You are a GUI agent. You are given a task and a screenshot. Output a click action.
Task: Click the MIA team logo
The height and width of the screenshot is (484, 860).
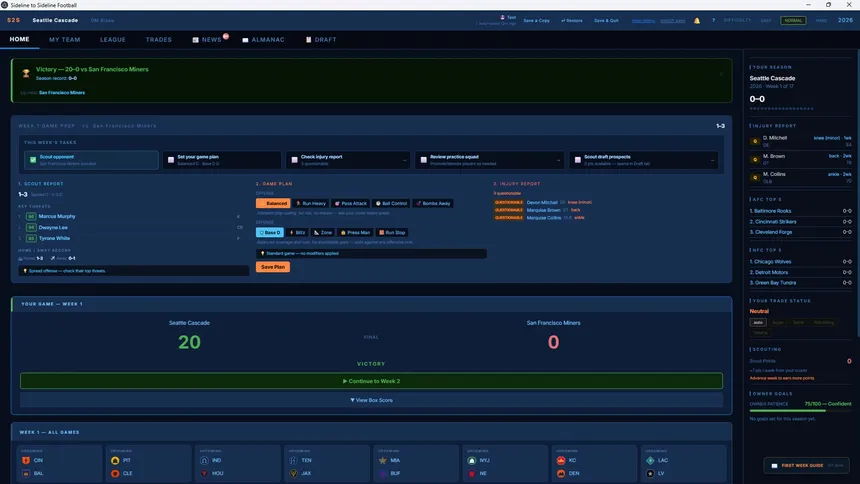click(x=383, y=460)
